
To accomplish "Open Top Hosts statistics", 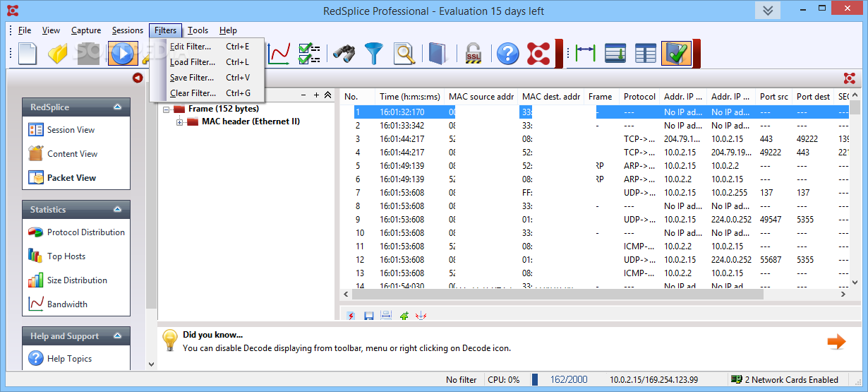I will tap(66, 256).
